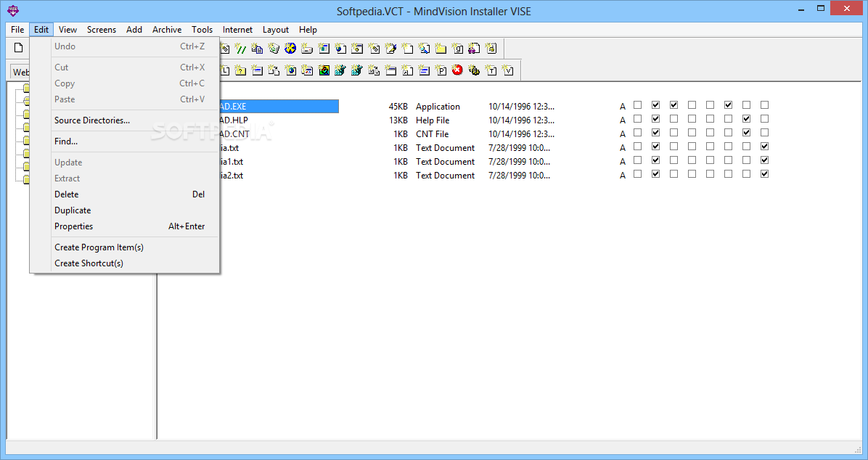This screenshot has width=868, height=460.
Task: Choose Find... from the Edit menu
Action: click(125, 141)
